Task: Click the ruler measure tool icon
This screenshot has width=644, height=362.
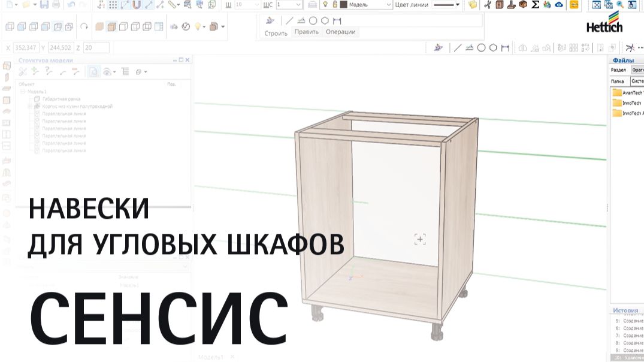Action: click(x=172, y=5)
